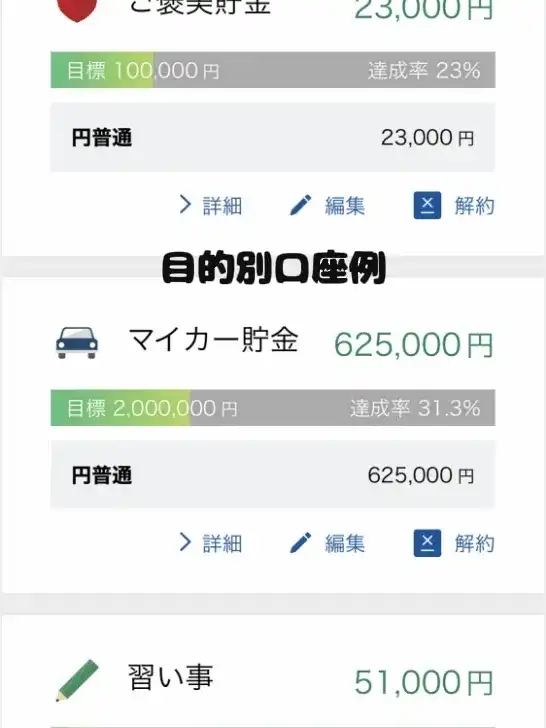Open 編集 for the マイカー貯金 account
Image resolution: width=546 pixels, height=728 pixels.
(344, 543)
